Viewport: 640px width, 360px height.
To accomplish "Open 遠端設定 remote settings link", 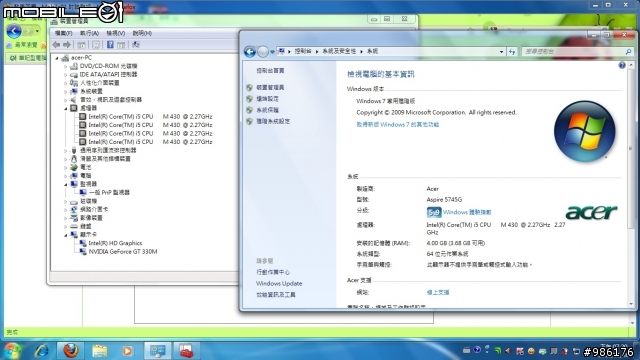I will pyautogui.click(x=267, y=99).
